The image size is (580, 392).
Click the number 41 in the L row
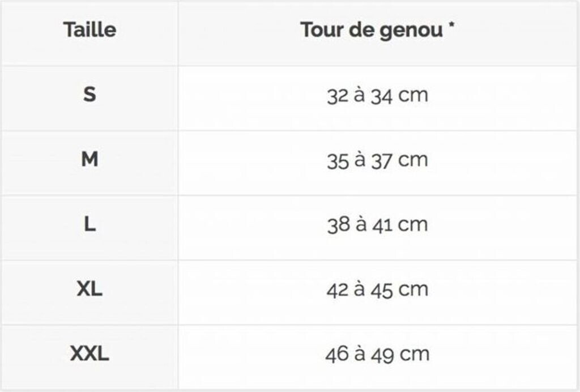[382, 226]
